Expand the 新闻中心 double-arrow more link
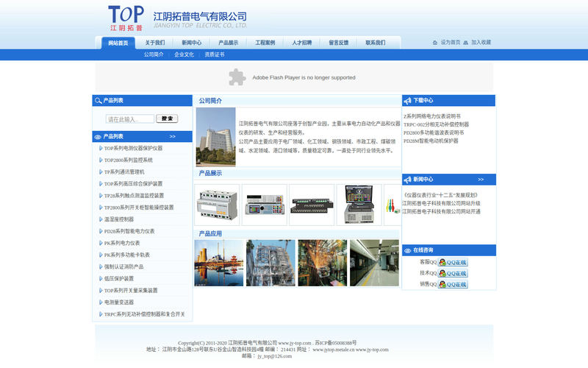Viewport: 588px width, 368px height. pos(481,180)
